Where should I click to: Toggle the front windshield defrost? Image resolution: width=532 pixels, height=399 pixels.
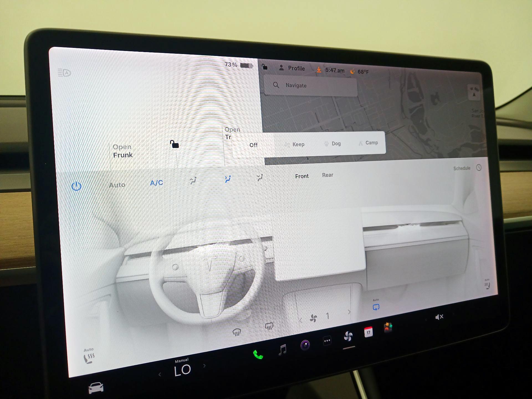click(x=237, y=332)
